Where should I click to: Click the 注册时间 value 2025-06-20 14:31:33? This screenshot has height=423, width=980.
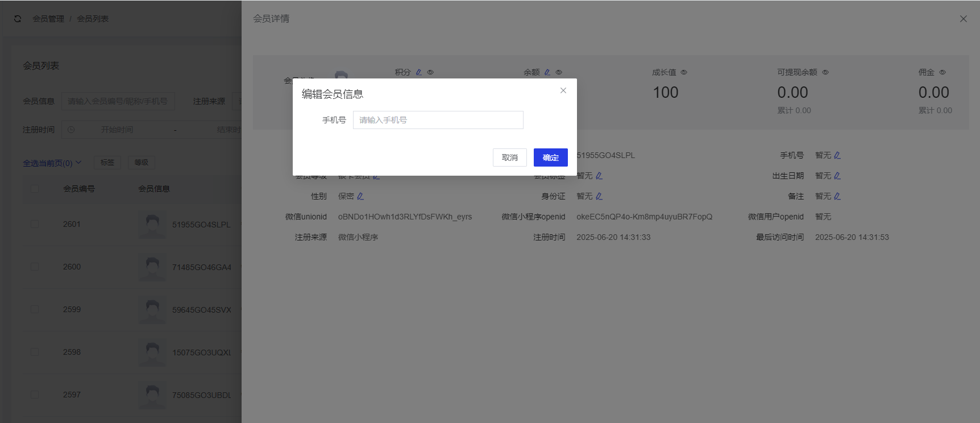coord(613,237)
